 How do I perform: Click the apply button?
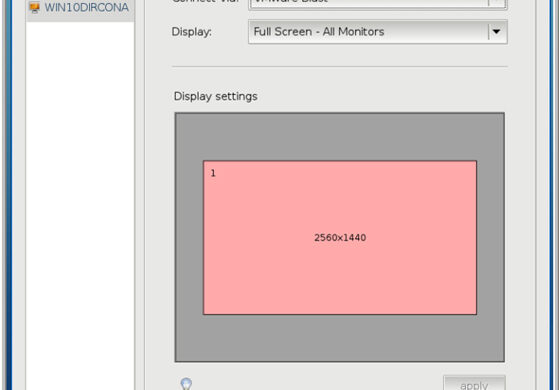click(474, 384)
